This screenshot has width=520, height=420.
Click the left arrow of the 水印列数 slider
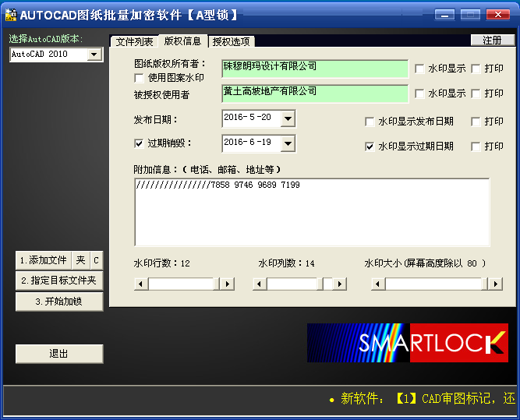pos(260,284)
